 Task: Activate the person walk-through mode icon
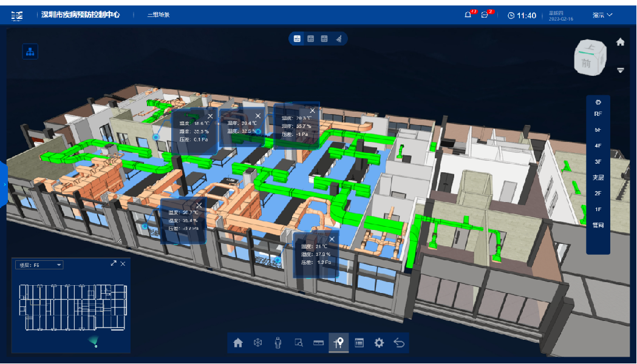pos(278,343)
